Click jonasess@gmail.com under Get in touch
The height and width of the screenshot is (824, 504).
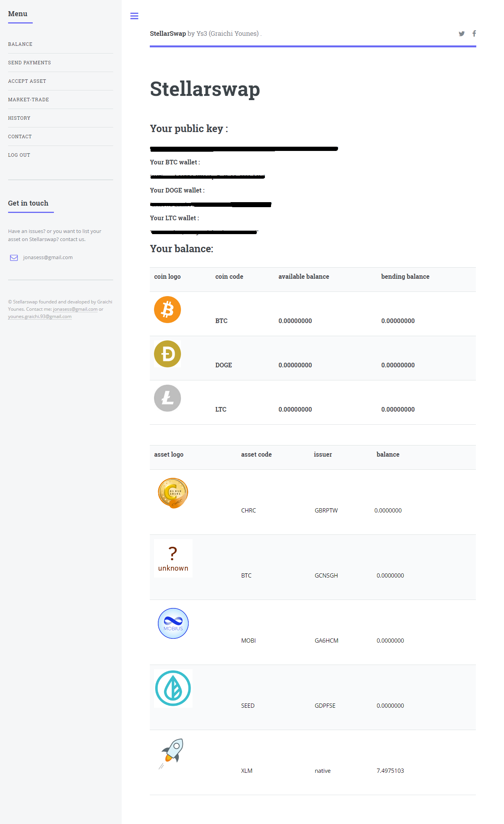coord(48,257)
